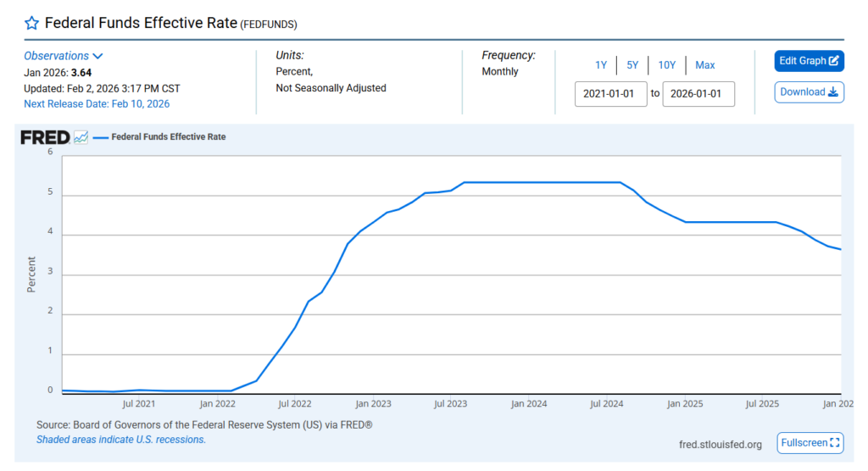Open the chart in Fullscreen
Screen dimensions: 868x471
click(810, 443)
